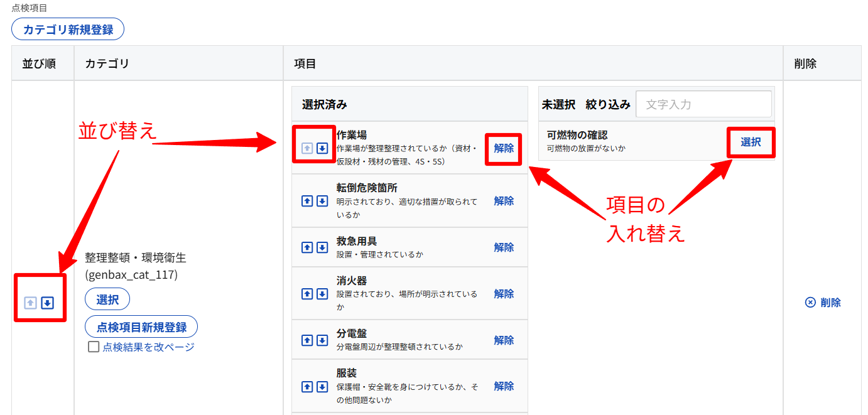Move 服装 item down with arrow icon
868x415 pixels.
322,386
